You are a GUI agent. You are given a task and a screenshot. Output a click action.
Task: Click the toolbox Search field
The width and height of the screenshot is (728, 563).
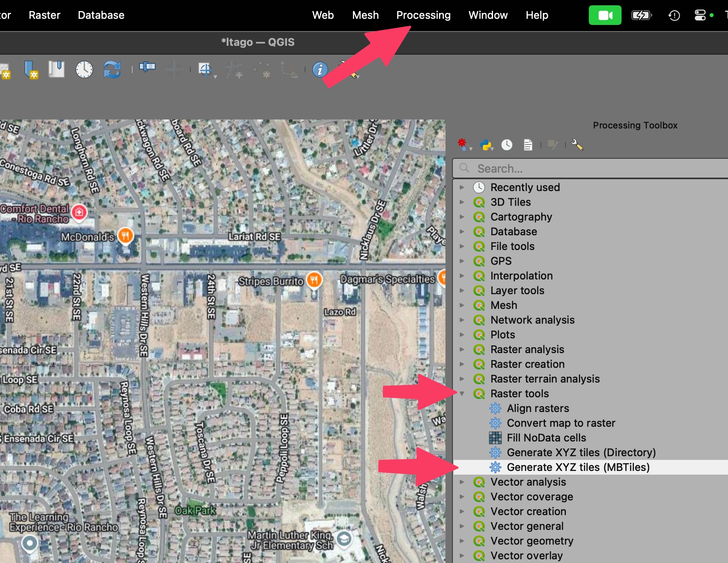tap(590, 168)
